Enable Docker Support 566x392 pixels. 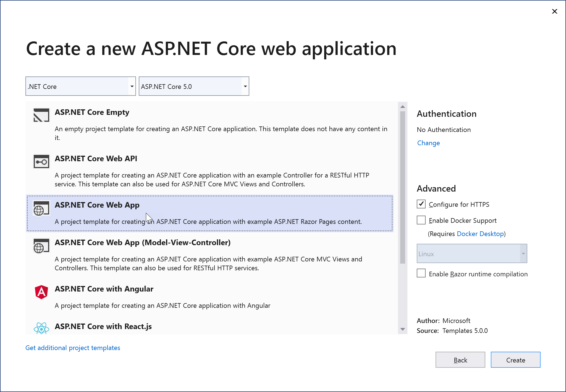(x=421, y=220)
